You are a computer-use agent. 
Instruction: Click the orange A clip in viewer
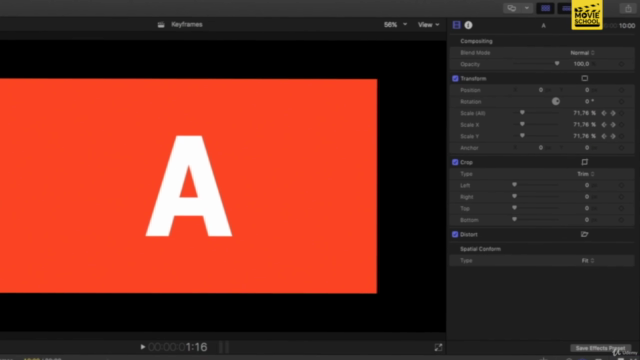pos(188,186)
